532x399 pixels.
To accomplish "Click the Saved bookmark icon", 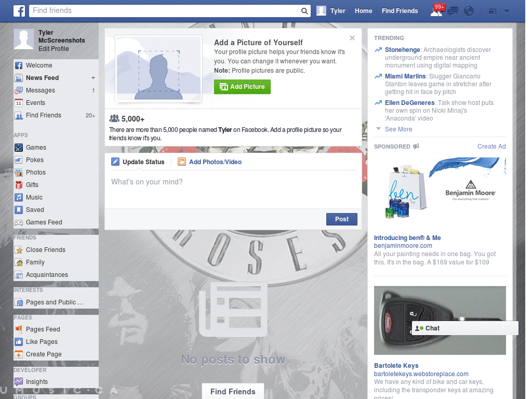I will point(19,210).
